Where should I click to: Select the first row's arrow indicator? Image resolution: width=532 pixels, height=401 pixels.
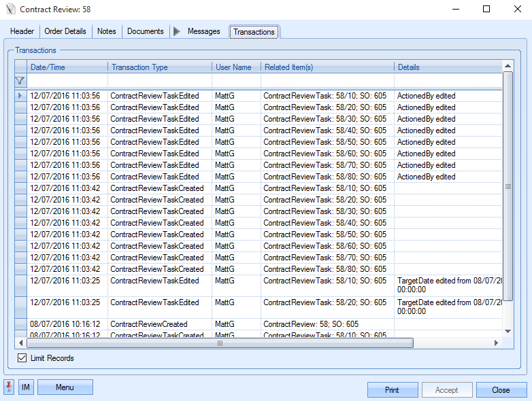20,96
